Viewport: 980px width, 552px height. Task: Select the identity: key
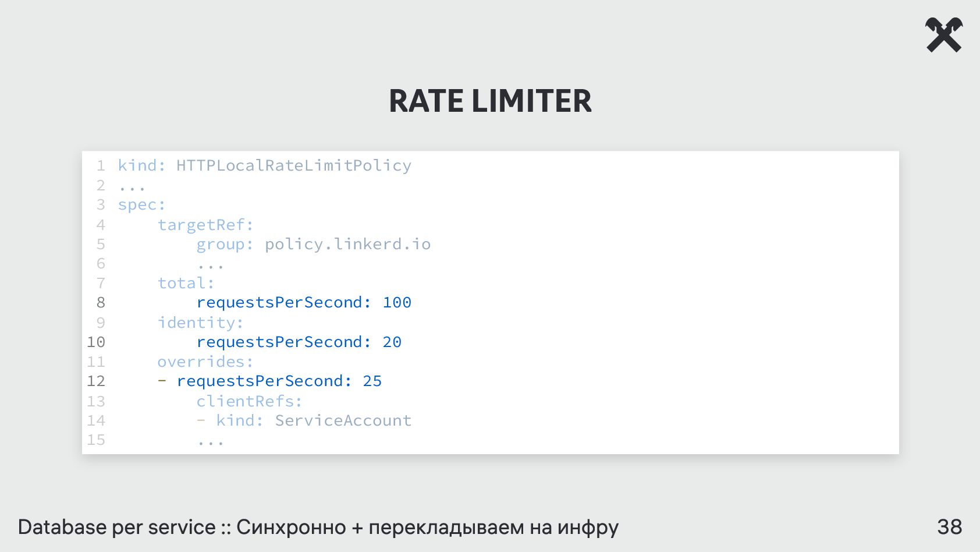click(200, 323)
